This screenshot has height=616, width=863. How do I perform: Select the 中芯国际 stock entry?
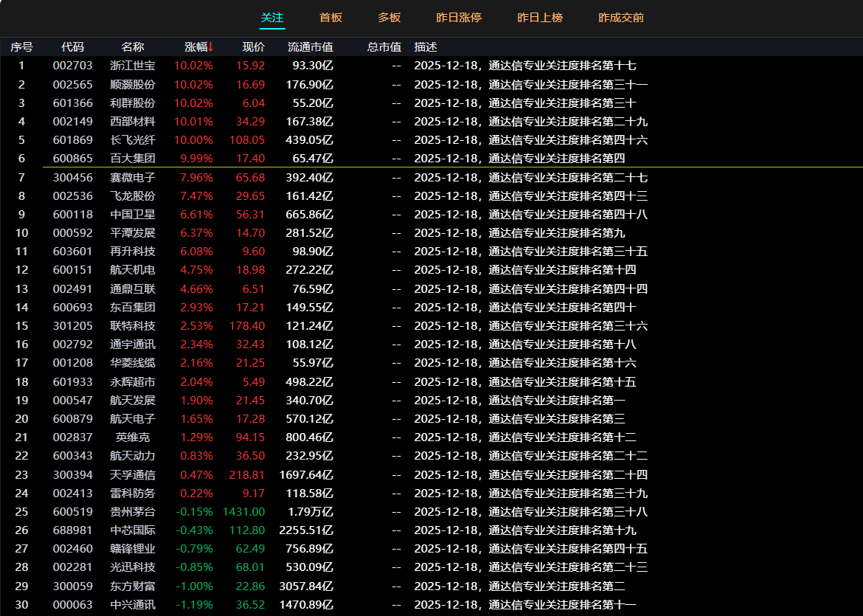tap(133, 530)
